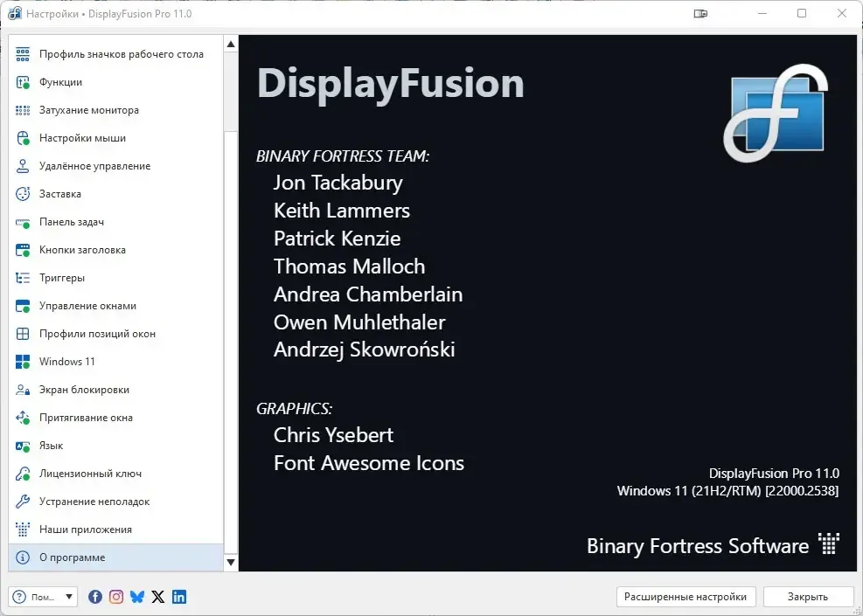Open the Заставка section
Image resolution: width=863 pixels, height=616 pixels.
(115, 194)
